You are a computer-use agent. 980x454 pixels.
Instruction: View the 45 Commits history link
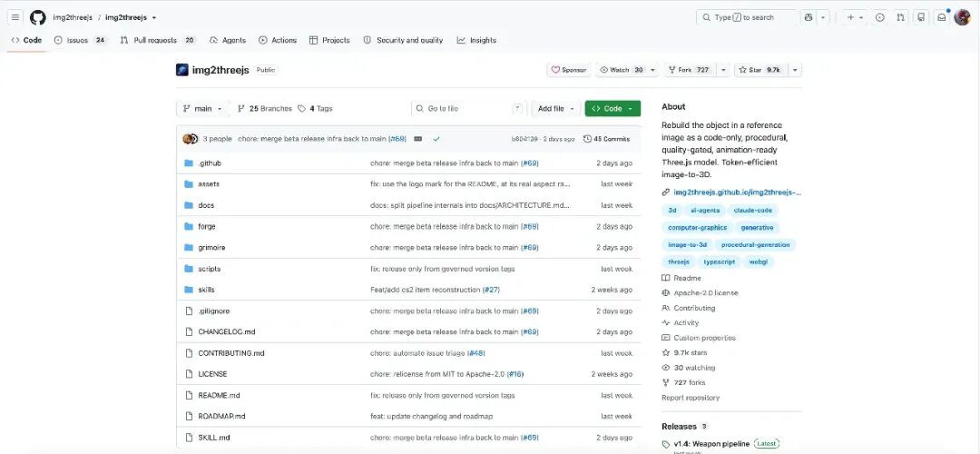[x=606, y=139]
